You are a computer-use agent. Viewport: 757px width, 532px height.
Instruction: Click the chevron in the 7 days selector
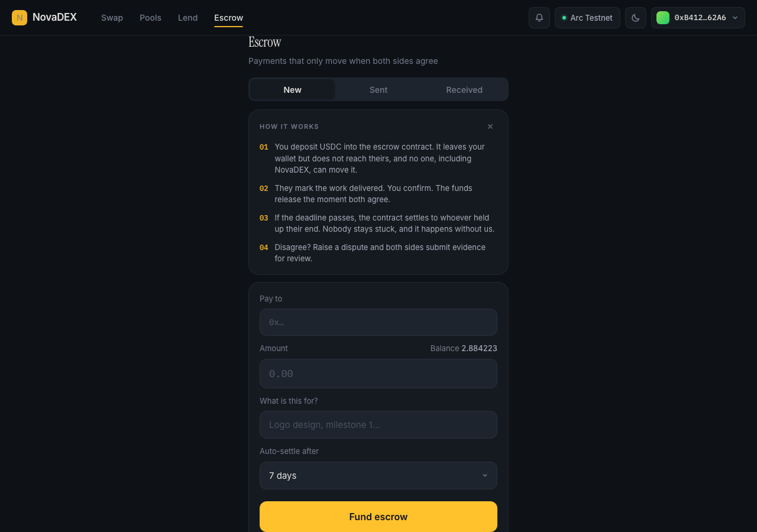coord(485,475)
